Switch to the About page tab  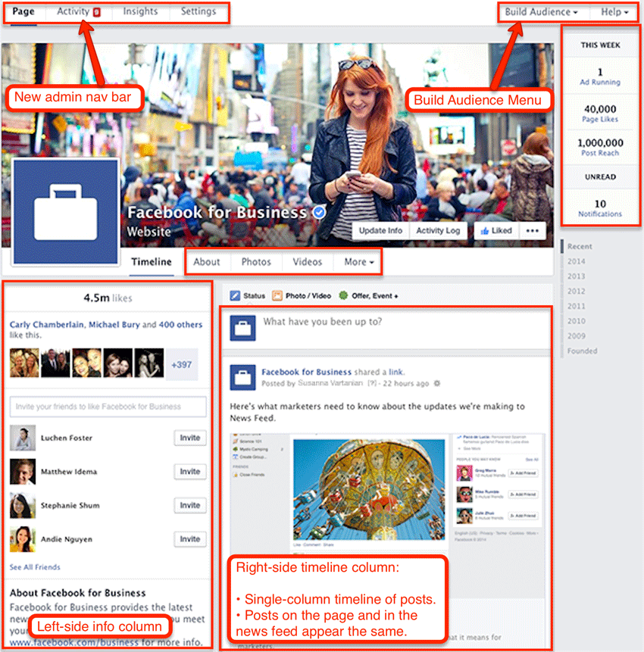206,262
